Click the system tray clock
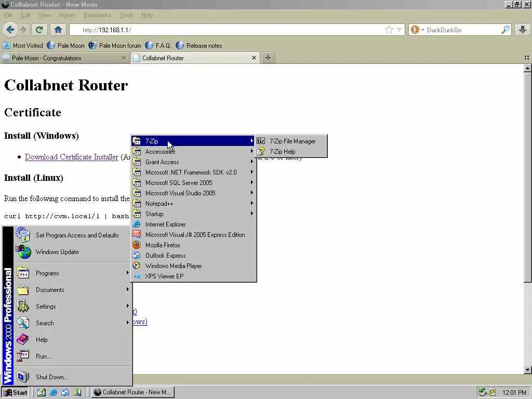Viewport: 532px width, 399px height. [x=514, y=392]
